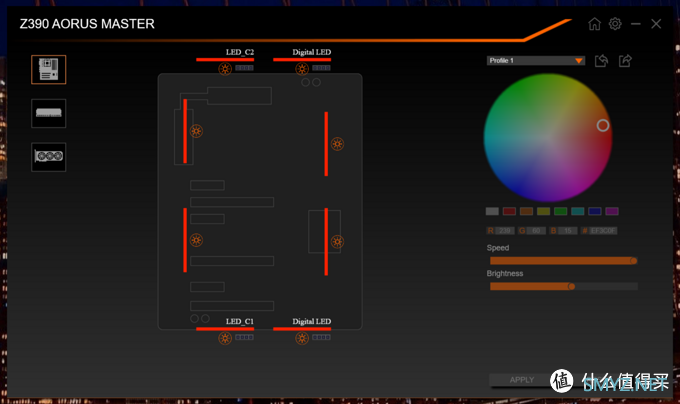Click bottom Digital LED light icon

302,338
